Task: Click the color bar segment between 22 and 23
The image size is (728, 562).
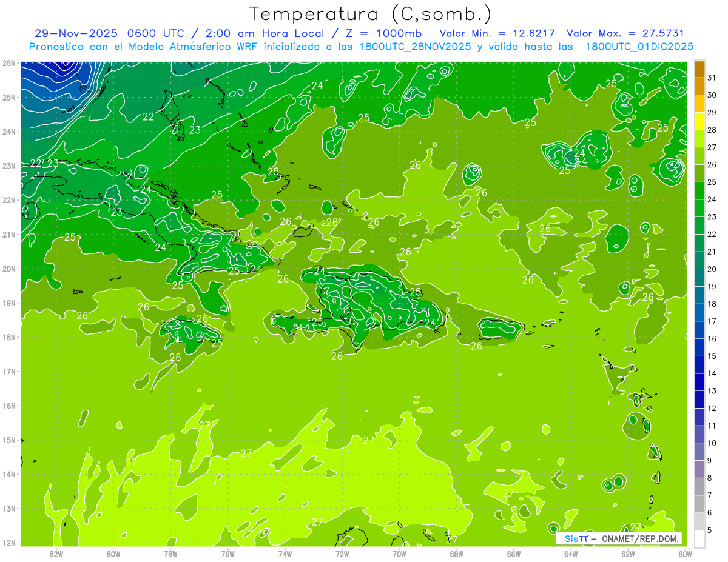Action: [x=699, y=226]
